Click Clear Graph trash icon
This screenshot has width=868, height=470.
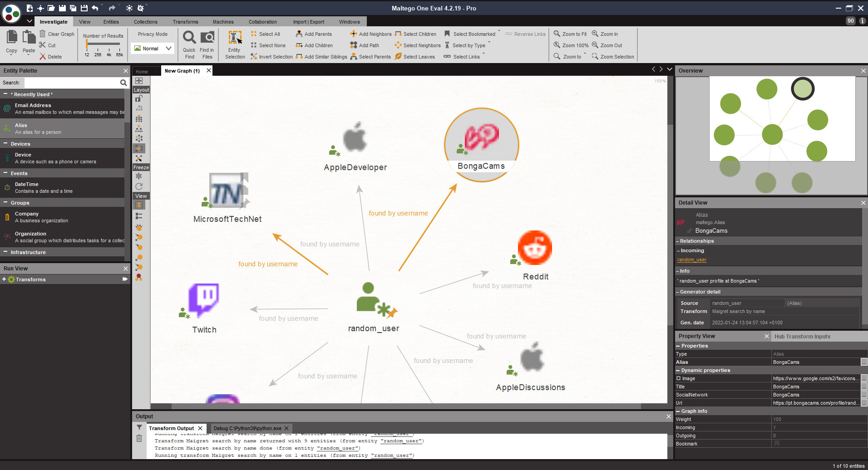42,34
